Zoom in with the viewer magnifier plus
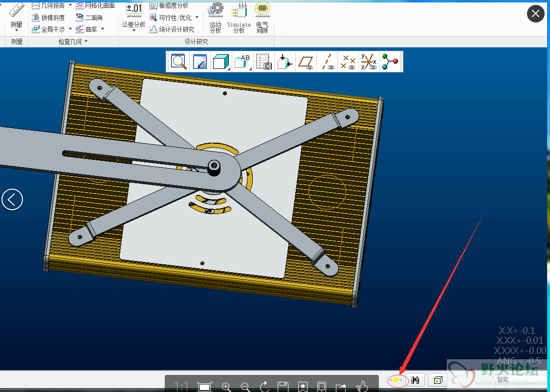Image resolution: width=550 pixels, height=392 pixels. coord(226,387)
